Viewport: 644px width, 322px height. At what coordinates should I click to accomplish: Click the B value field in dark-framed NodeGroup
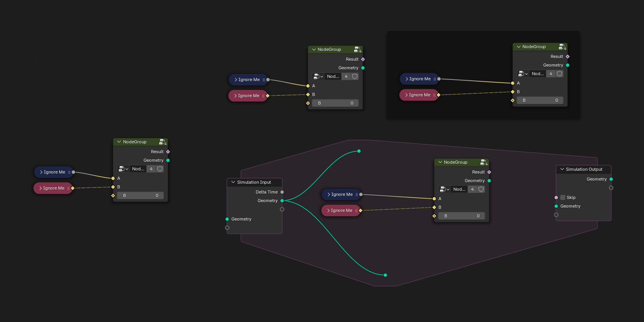[x=540, y=100]
